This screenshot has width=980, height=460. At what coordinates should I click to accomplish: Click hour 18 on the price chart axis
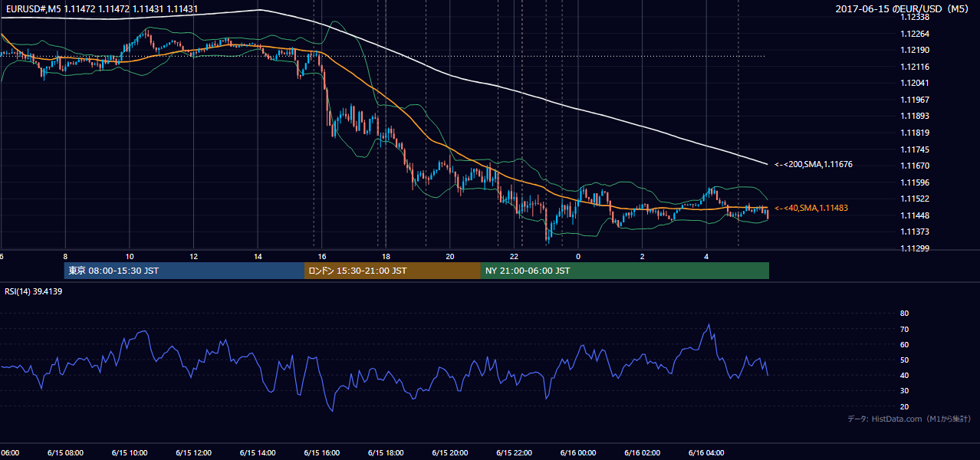[386, 256]
